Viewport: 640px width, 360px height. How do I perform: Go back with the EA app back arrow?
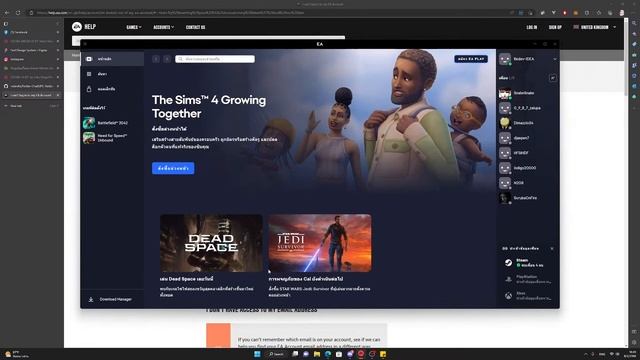156,59
